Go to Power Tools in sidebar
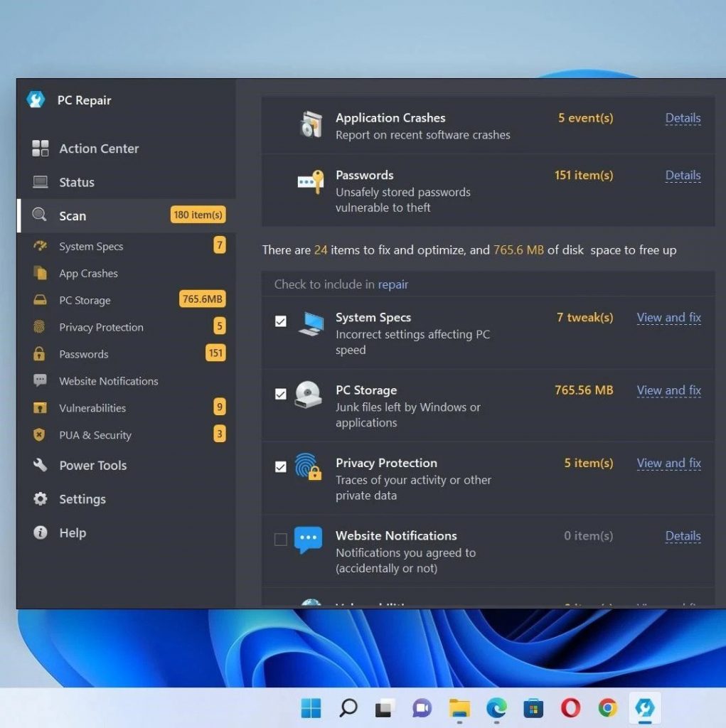 coord(92,466)
